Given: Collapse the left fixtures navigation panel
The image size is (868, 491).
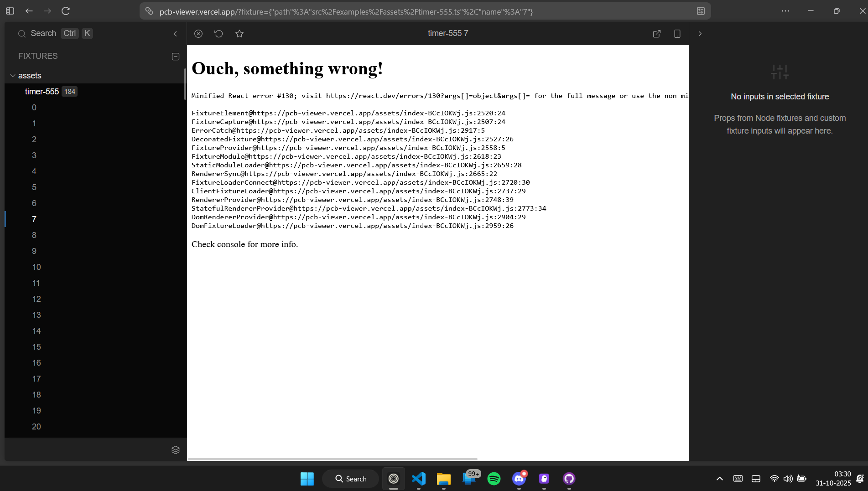Looking at the screenshot, I should tap(175, 34).
